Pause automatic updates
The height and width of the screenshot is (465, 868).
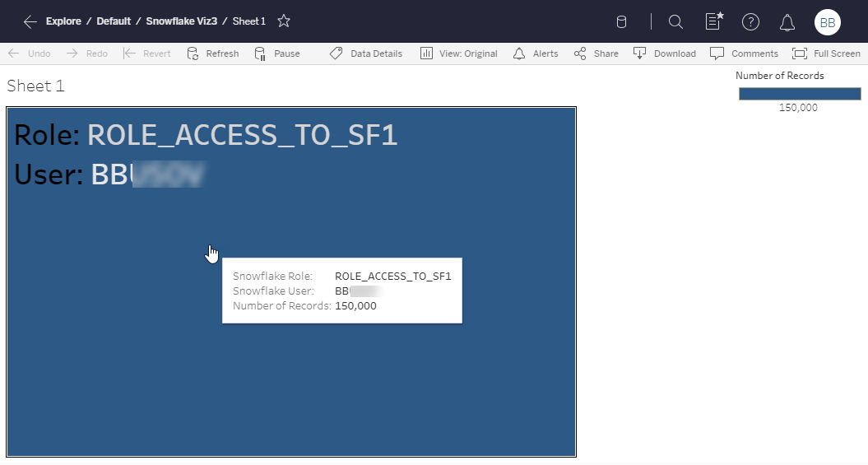coord(277,53)
